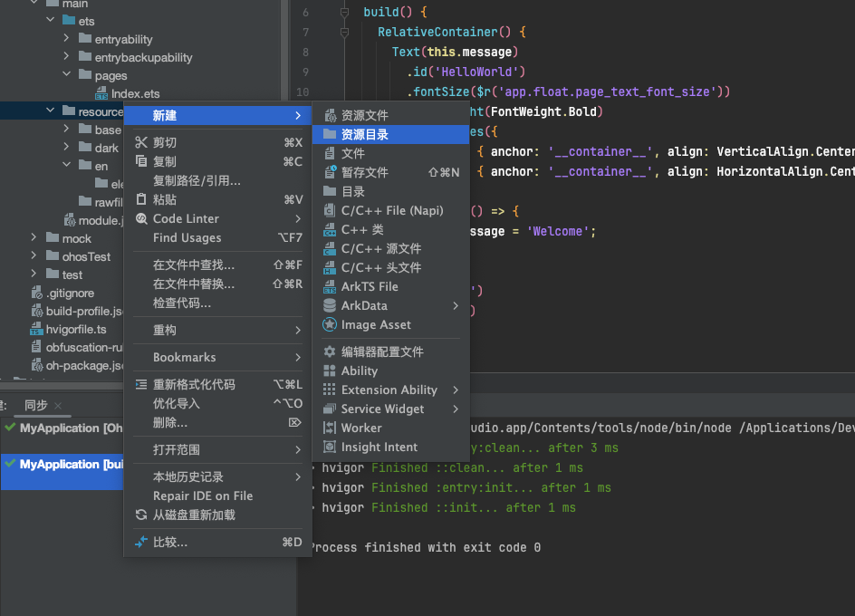Click the folder icon for 资源目录
The height and width of the screenshot is (616, 855).
tap(330, 134)
